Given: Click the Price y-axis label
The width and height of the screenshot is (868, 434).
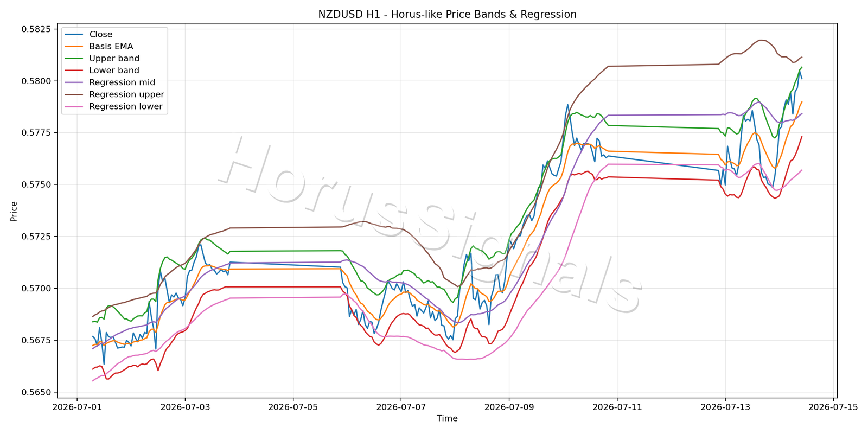Looking at the screenshot, I should point(14,211).
